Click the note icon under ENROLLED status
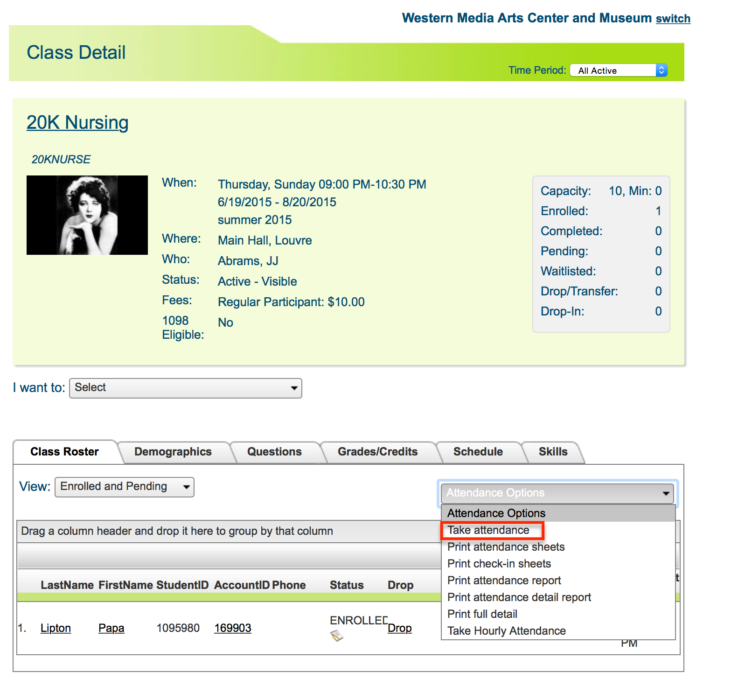This screenshot has height=700, width=738. coord(336,636)
